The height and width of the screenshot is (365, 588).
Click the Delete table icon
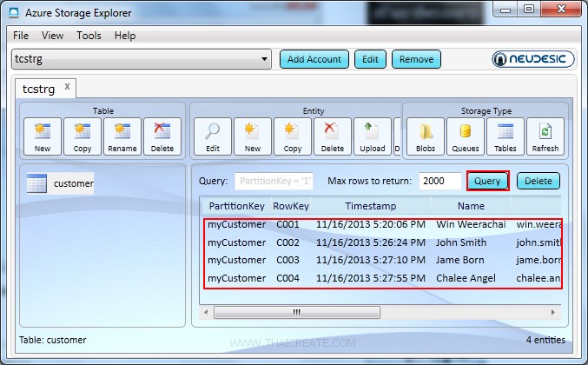click(162, 136)
